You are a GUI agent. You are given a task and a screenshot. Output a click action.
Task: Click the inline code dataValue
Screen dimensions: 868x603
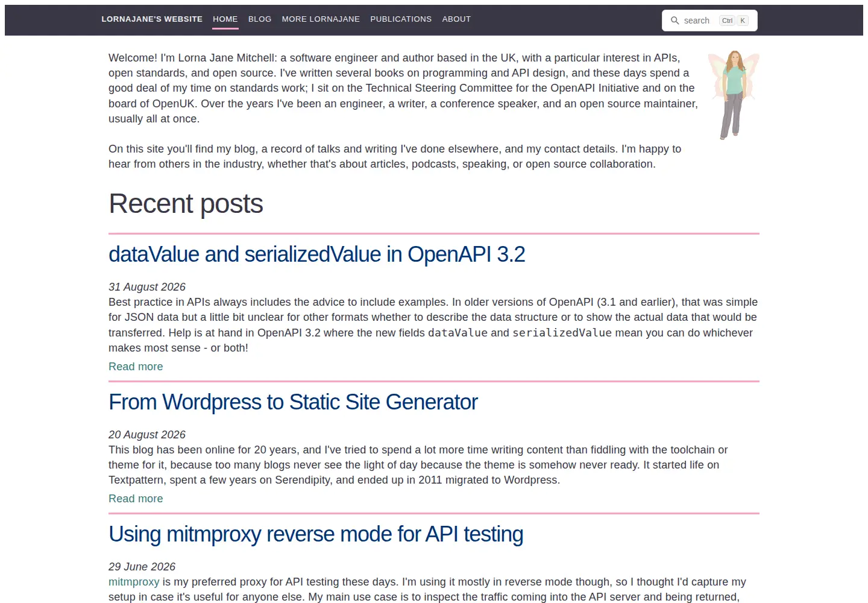[x=458, y=333]
